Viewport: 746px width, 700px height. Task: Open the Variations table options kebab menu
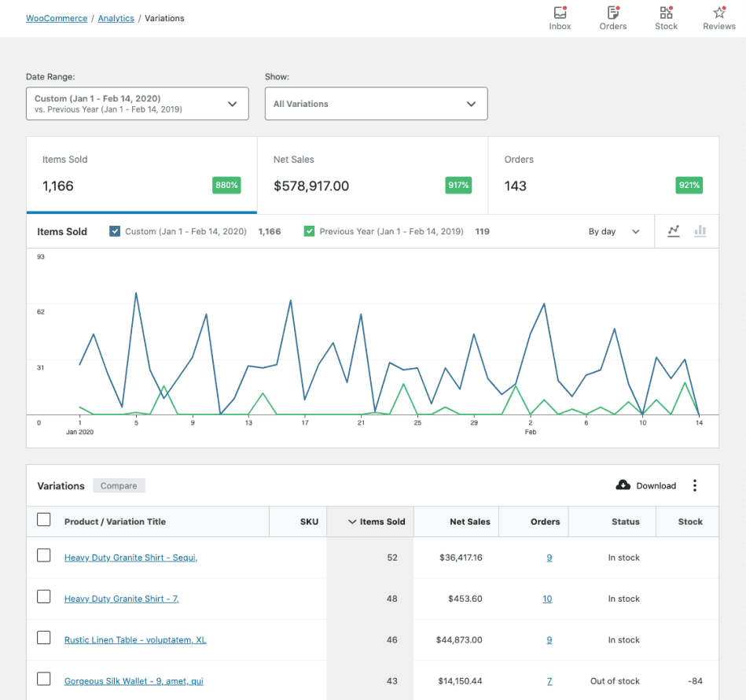(695, 485)
